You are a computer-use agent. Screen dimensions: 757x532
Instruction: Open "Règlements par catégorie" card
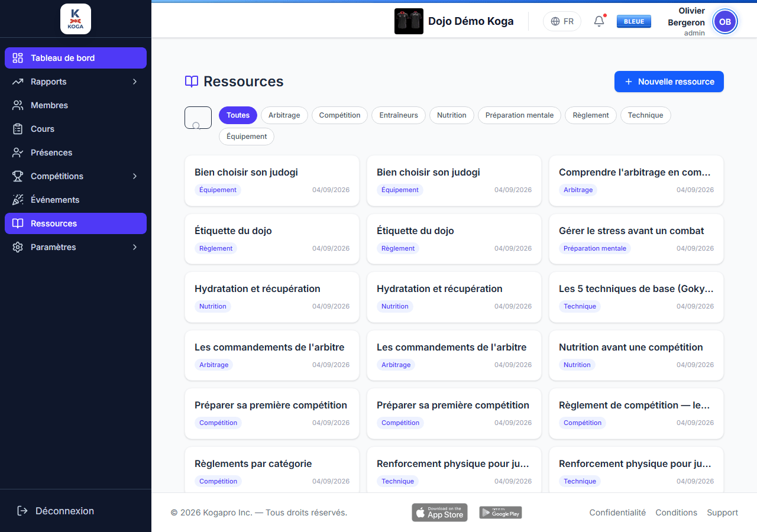coord(272,469)
